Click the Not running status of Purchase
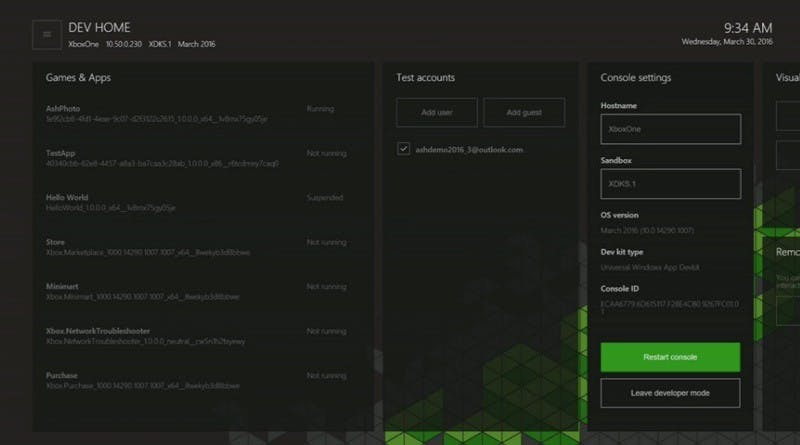800x445 pixels. click(x=327, y=375)
